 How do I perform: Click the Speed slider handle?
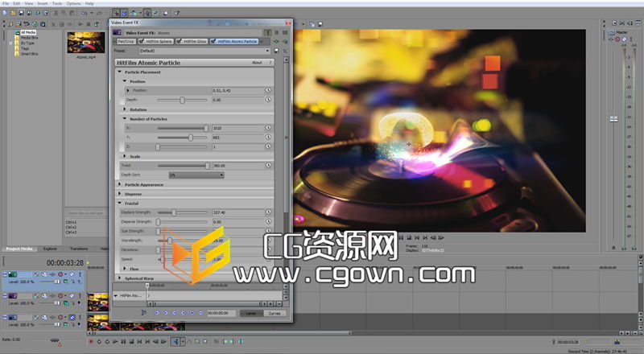(x=161, y=259)
